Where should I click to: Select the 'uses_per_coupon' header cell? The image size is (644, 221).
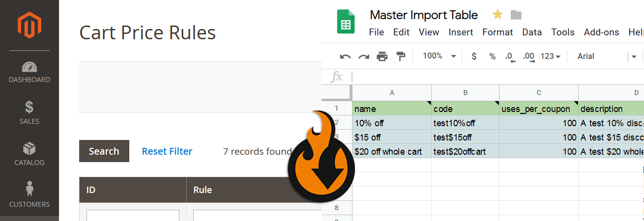[539, 109]
